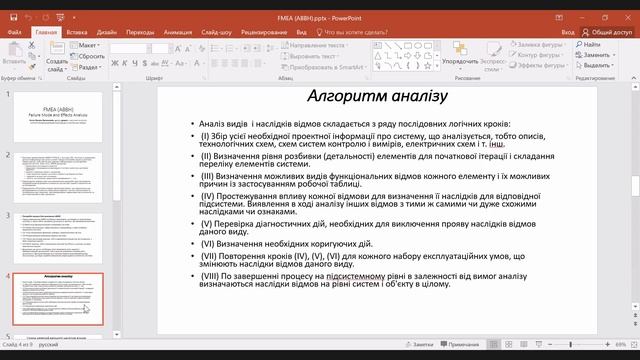Toggle bold formatting (Ж)
Screen dimensions: 640x360
click(x=115, y=63)
